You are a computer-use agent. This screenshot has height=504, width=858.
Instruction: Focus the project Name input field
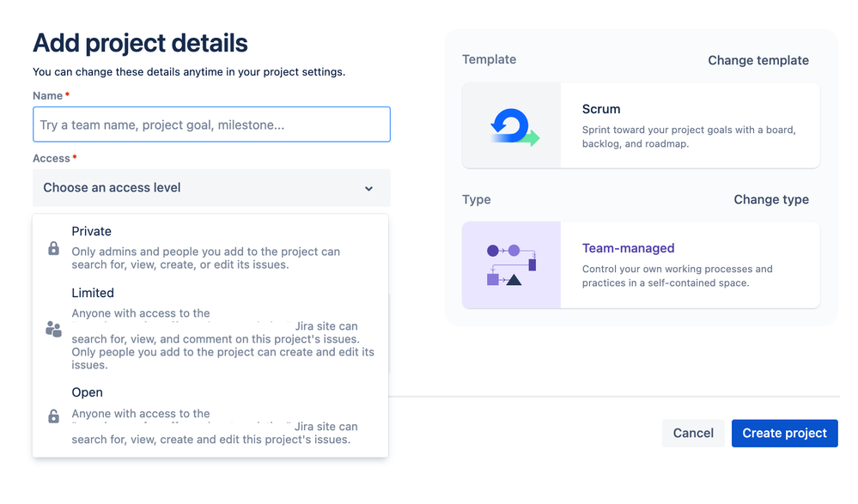pos(211,124)
